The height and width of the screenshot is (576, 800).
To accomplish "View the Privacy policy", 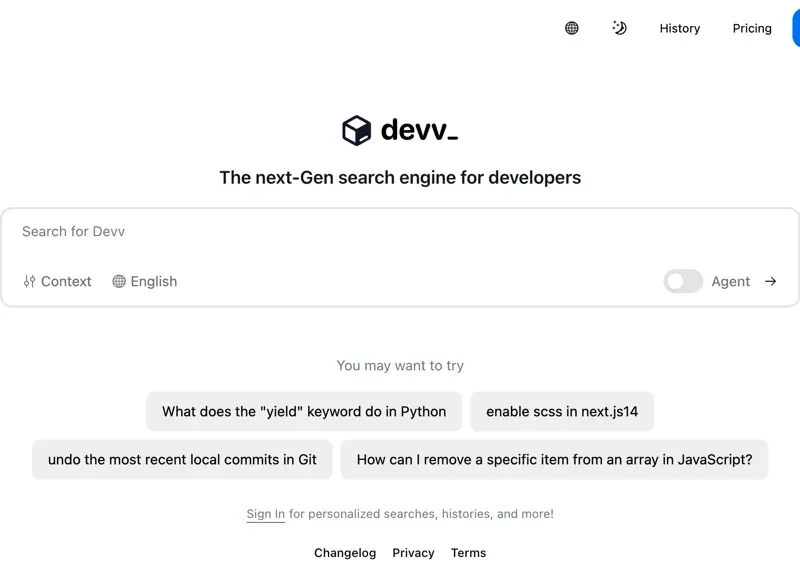I will pyautogui.click(x=413, y=552).
